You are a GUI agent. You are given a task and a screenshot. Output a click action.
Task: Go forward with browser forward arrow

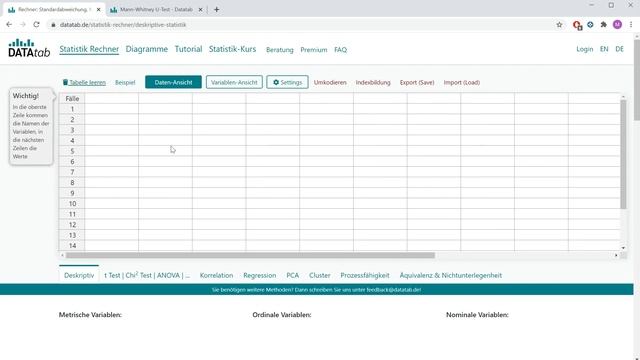(x=23, y=24)
